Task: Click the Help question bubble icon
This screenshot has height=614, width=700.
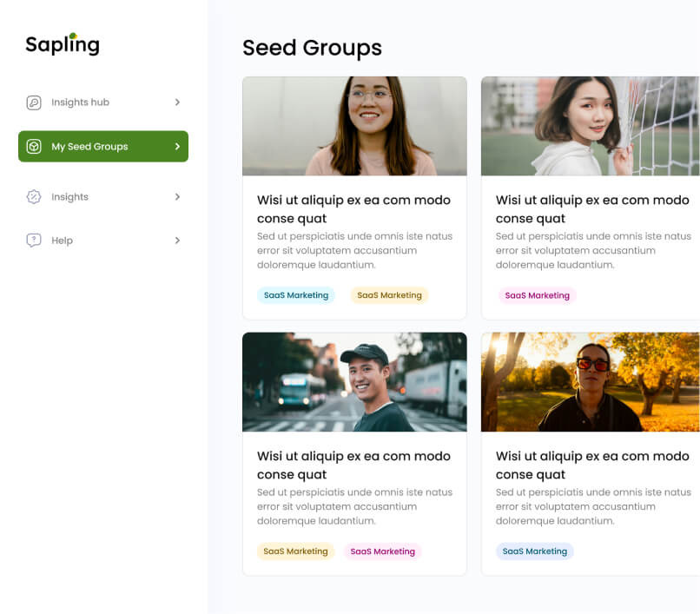Action: click(34, 241)
